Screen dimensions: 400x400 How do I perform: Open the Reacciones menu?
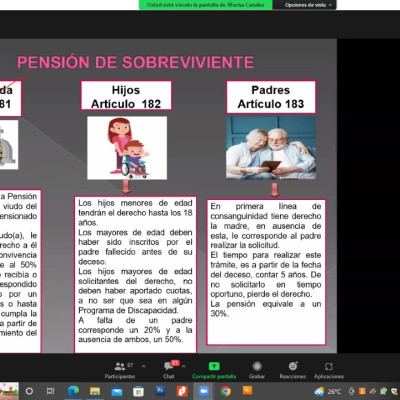coord(293,370)
